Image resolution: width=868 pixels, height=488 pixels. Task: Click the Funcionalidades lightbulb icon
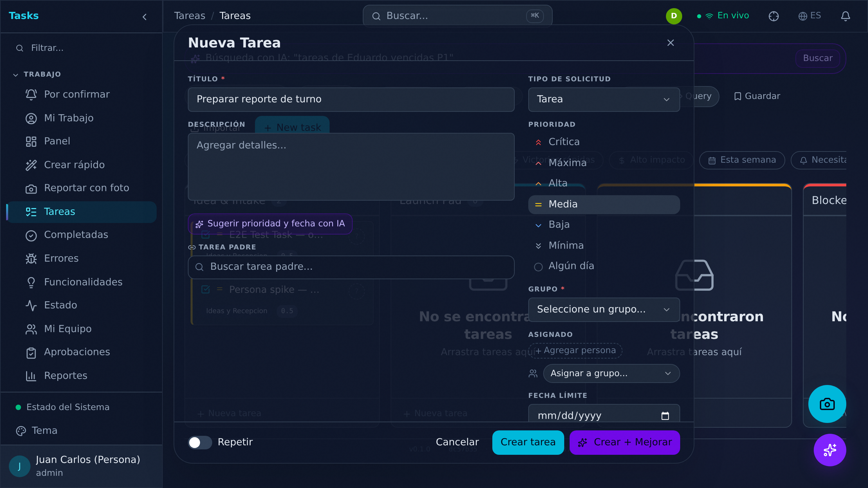pyautogui.click(x=31, y=282)
